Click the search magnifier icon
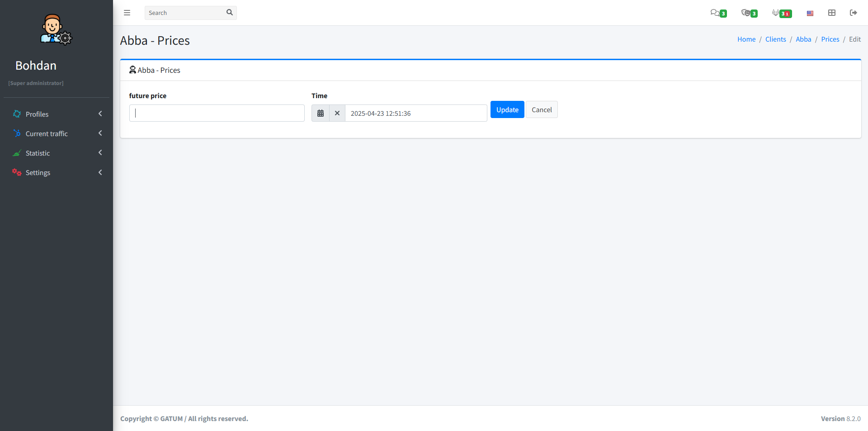 [x=230, y=13]
